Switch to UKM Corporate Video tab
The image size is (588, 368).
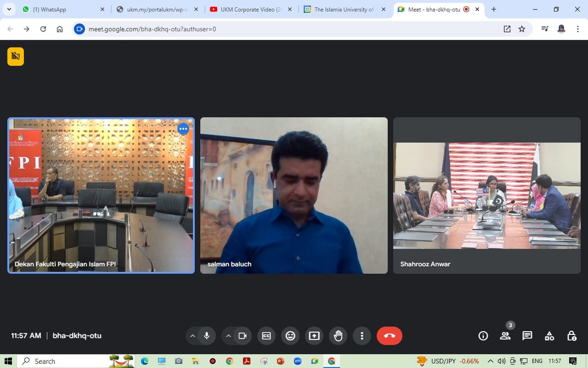tap(250, 9)
